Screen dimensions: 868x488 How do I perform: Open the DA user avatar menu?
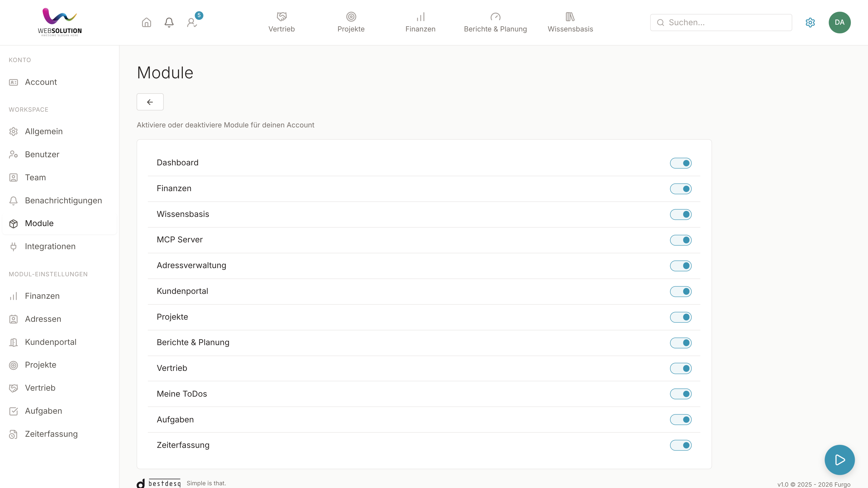[x=839, y=23]
